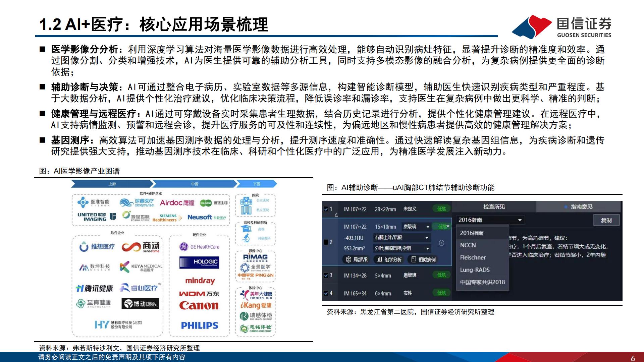Image resolution: width=644 pixels, height=362 pixels.
Task: Click the 相似病例 similar cases icon
Action: pyautogui.click(x=414, y=259)
